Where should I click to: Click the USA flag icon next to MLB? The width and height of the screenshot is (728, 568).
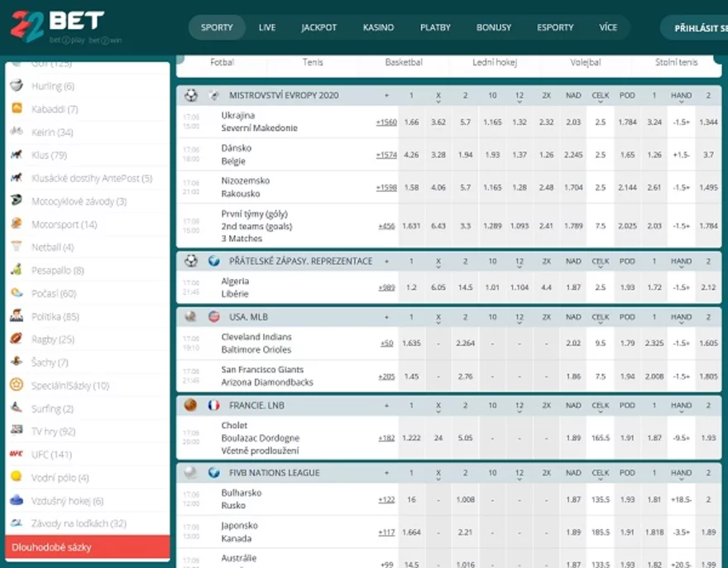pyautogui.click(x=213, y=317)
